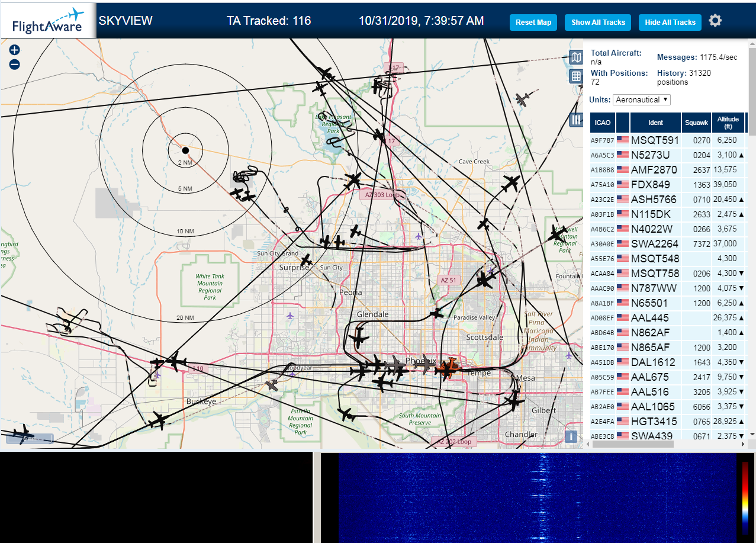Image resolution: width=756 pixels, height=543 pixels.
Task: Select the gray aircraft west of Goodyear
Action: 272,385
